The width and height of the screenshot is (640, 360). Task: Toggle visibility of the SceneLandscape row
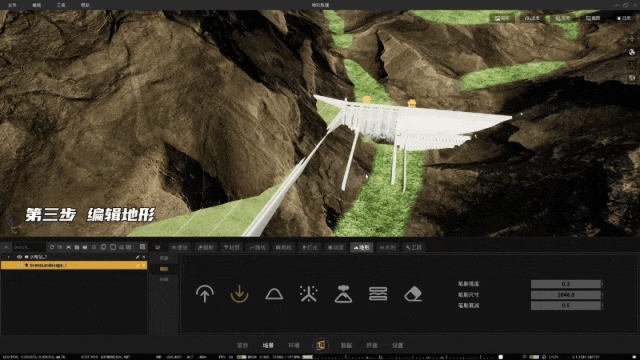coord(19,265)
